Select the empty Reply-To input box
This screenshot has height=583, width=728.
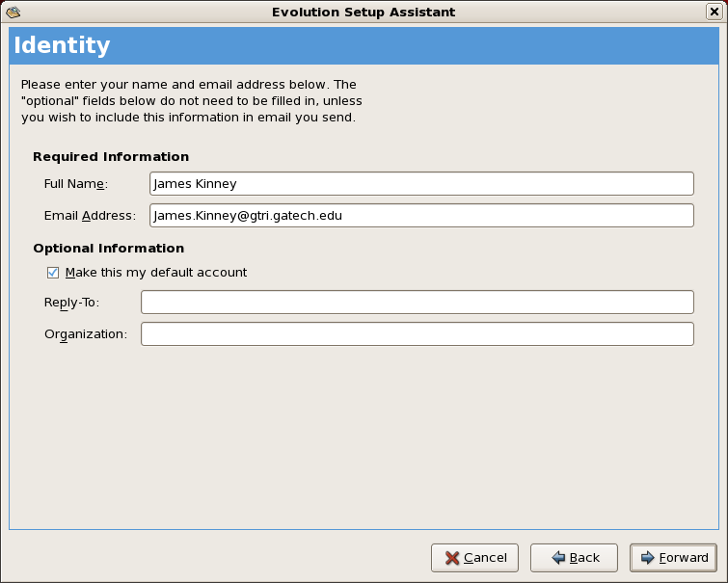click(x=417, y=303)
